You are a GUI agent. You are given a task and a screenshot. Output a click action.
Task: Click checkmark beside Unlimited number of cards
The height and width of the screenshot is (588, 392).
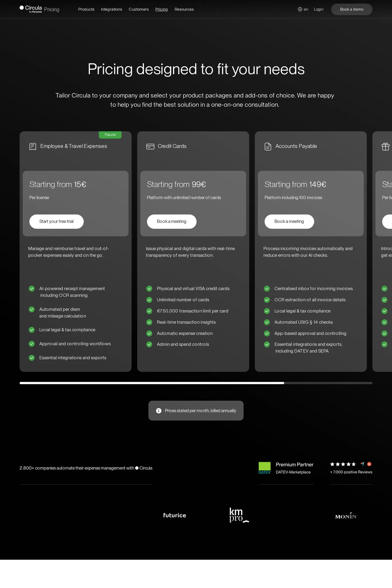(149, 300)
